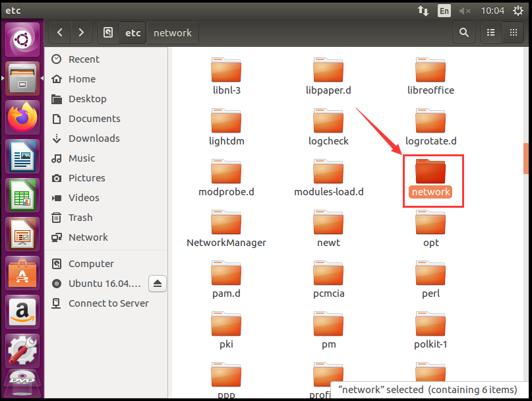Select the newt folder
This screenshot has width=532, height=401.
328,228
